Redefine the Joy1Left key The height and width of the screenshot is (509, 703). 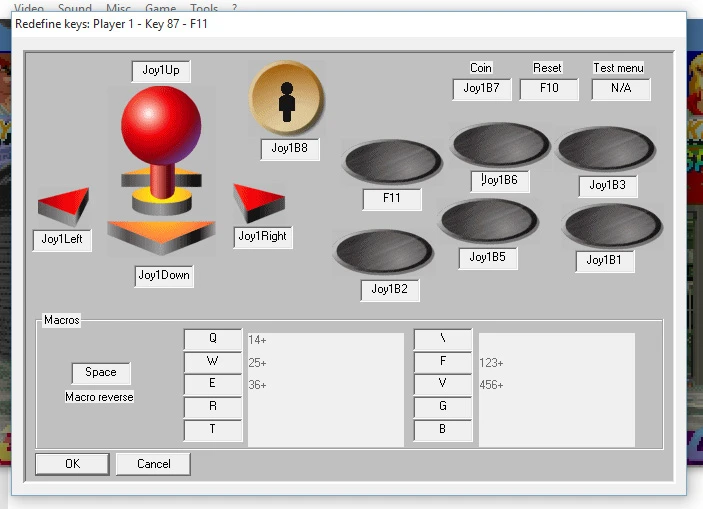point(62,239)
